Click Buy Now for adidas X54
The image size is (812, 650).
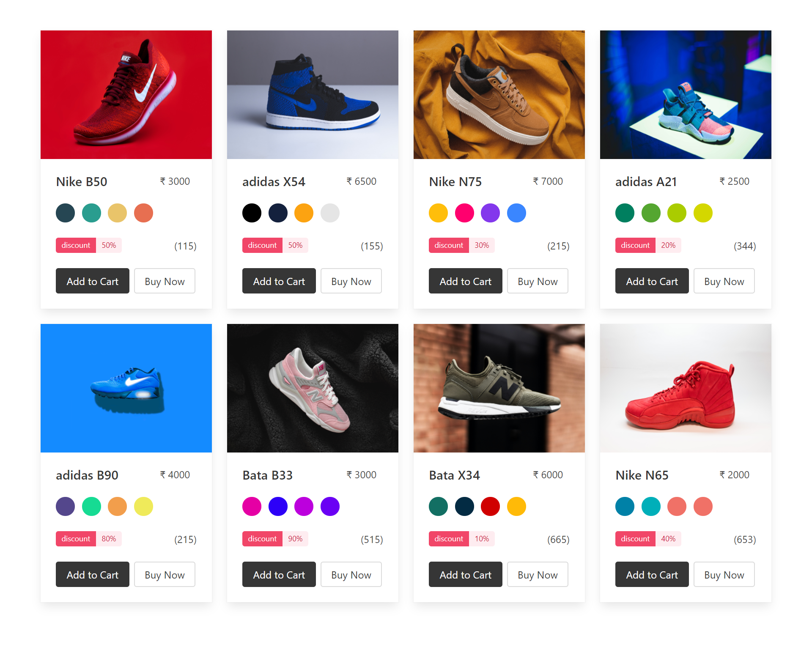tap(351, 281)
